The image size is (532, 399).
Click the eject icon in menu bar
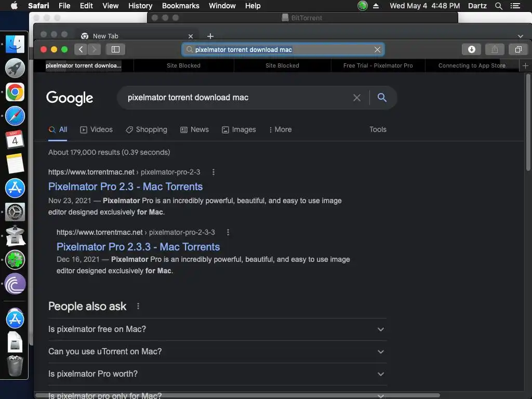point(376,6)
